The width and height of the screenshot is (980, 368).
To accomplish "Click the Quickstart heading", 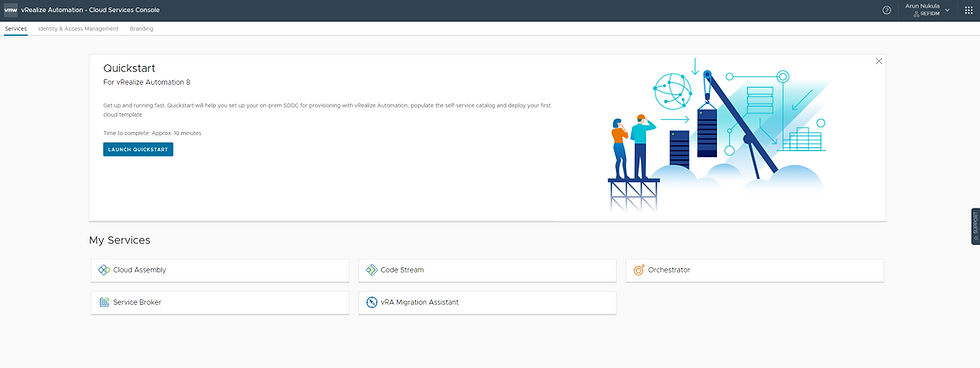I will [129, 69].
